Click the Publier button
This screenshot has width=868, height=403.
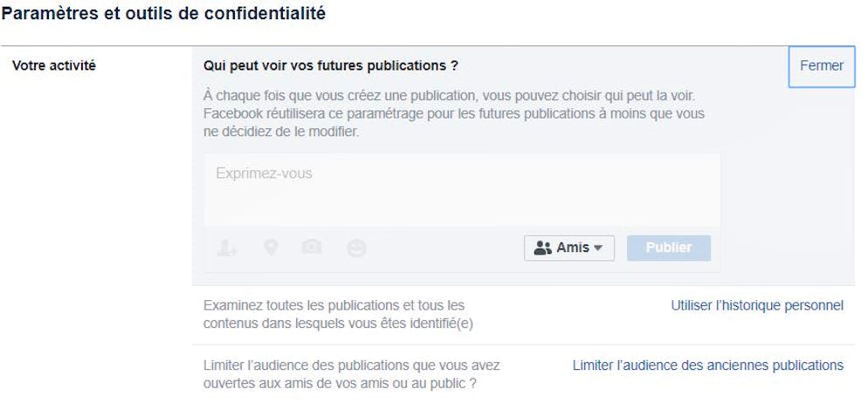click(x=669, y=249)
